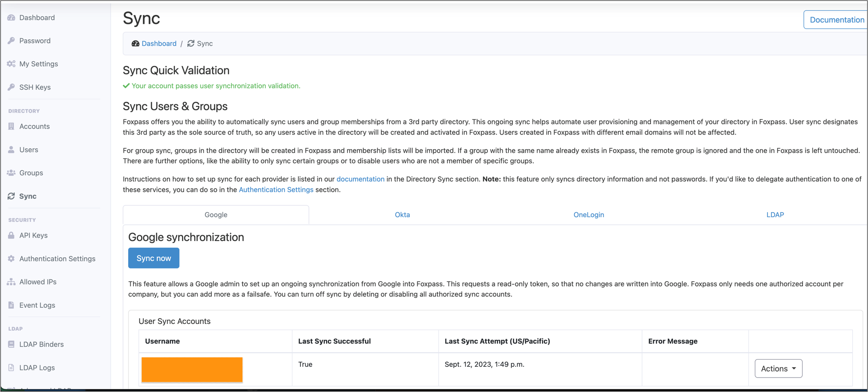Click the LDAP Binders book icon
Screen dimensions: 868x392
(x=11, y=344)
